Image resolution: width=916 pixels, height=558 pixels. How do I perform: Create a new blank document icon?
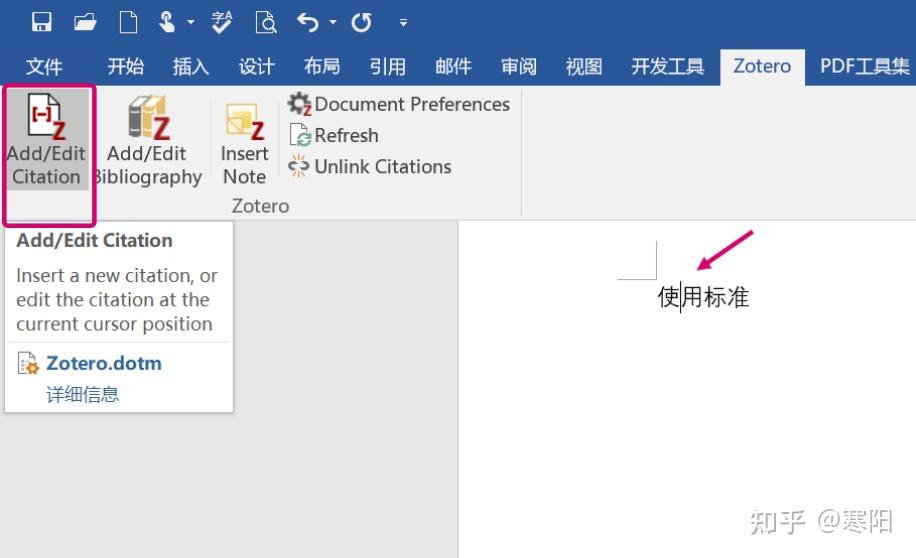(129, 23)
